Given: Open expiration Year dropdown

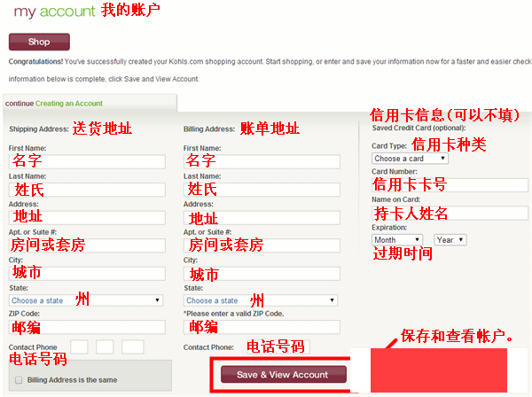Looking at the screenshot, I should [450, 239].
